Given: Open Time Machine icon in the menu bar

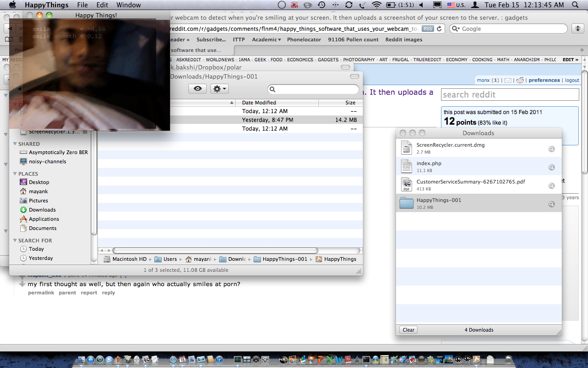Looking at the screenshot, I should [322, 5].
